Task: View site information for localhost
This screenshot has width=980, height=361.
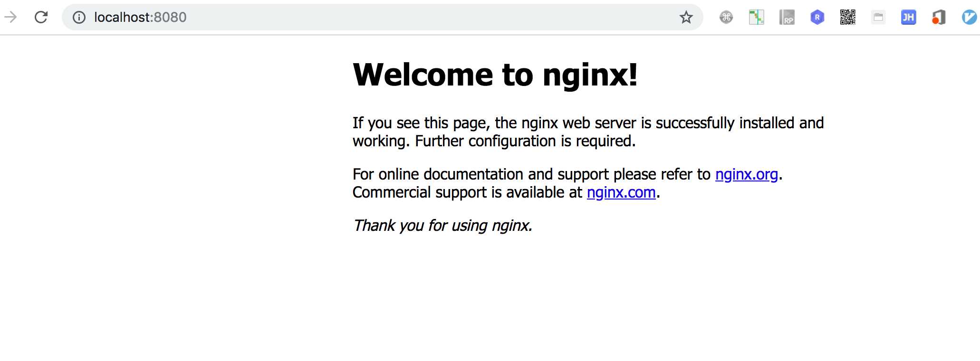Action: (x=79, y=18)
